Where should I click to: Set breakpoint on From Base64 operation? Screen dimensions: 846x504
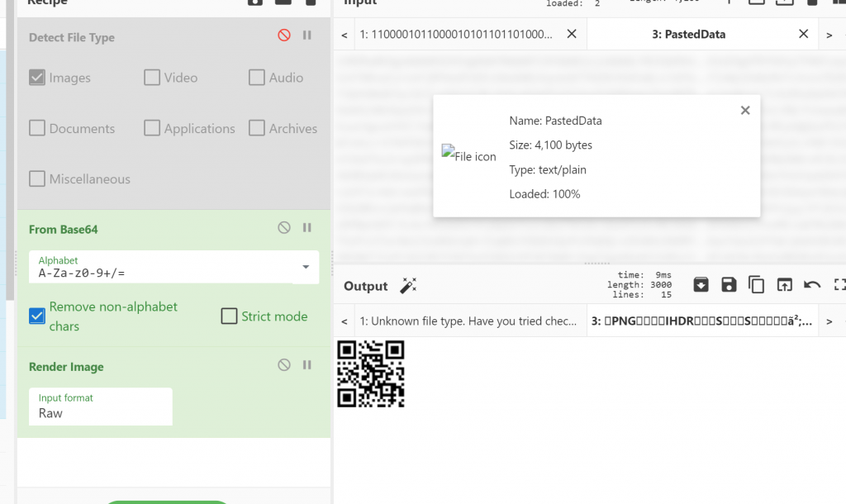pos(307,228)
